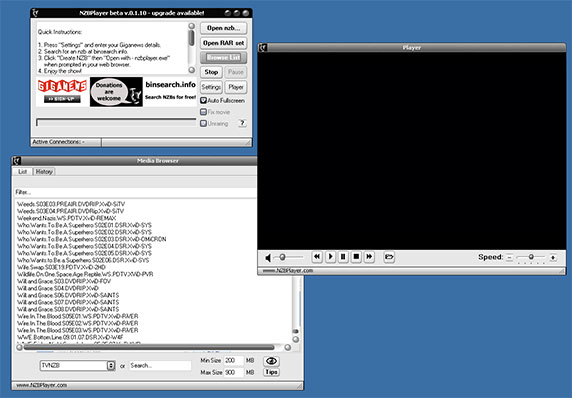Select Wire.In.The.Blood.S05E03 entry
This screenshot has width=572, height=398.
tap(77, 330)
